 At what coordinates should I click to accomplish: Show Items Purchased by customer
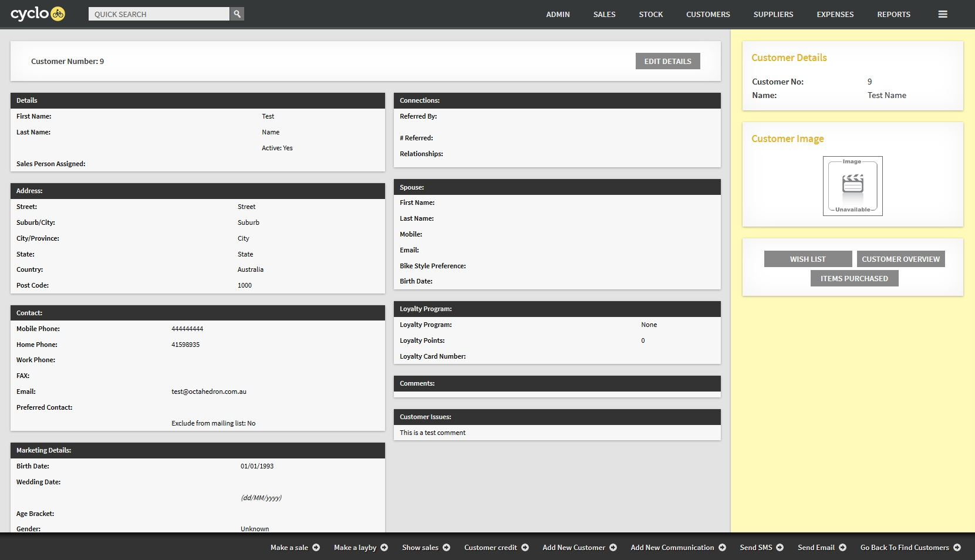pos(854,278)
